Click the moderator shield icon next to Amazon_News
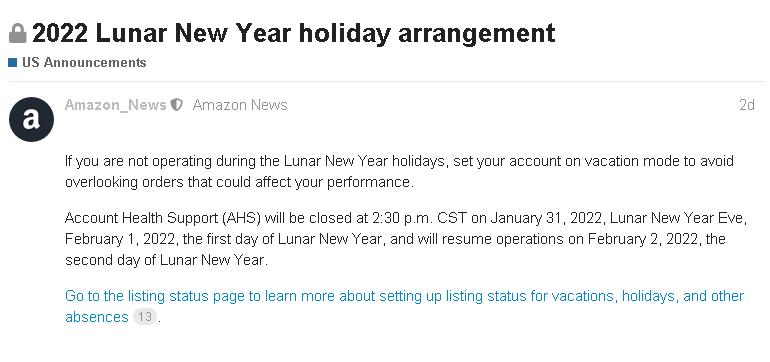 [x=176, y=105]
